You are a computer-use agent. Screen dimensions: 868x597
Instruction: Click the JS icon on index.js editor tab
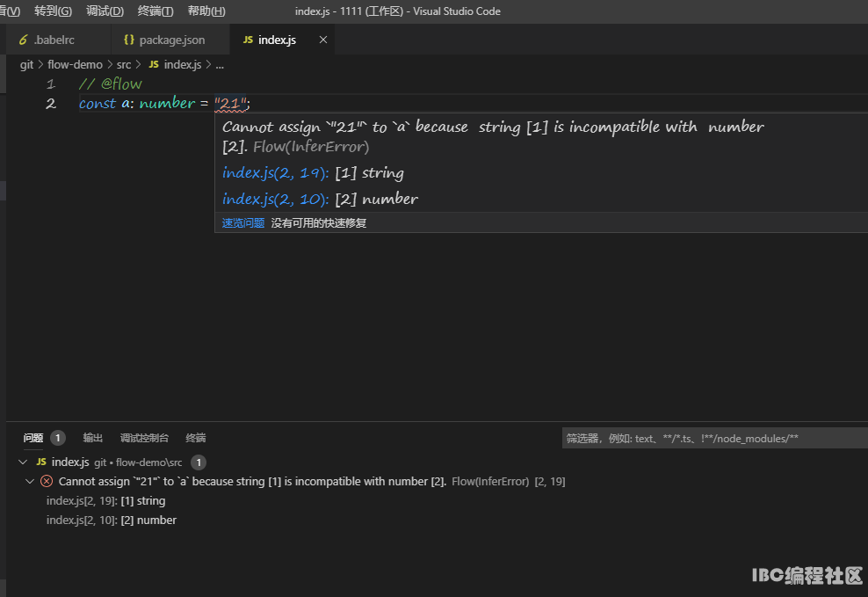(x=248, y=40)
